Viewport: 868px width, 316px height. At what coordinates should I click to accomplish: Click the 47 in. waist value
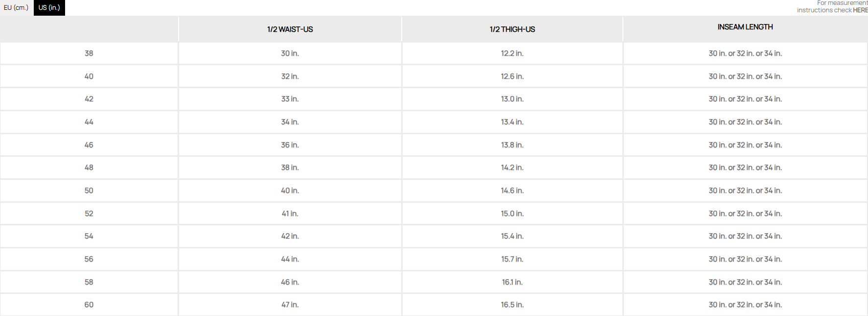(290, 305)
